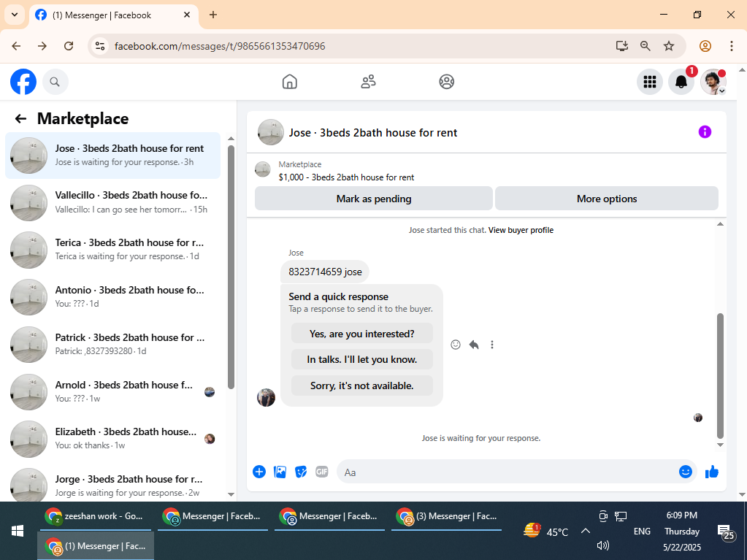Open the Chrome profile icon
Viewport: 747px width, 560px height.
pos(705,46)
